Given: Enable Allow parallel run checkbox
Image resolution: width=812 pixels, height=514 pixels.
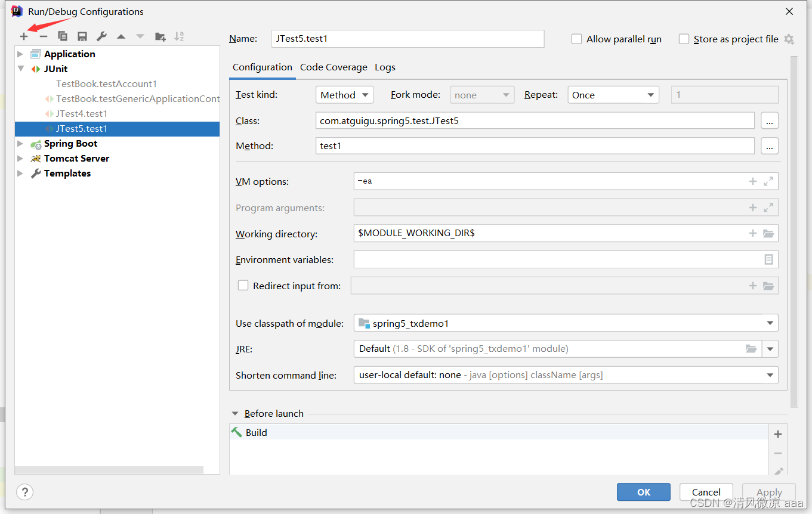Looking at the screenshot, I should [x=576, y=39].
